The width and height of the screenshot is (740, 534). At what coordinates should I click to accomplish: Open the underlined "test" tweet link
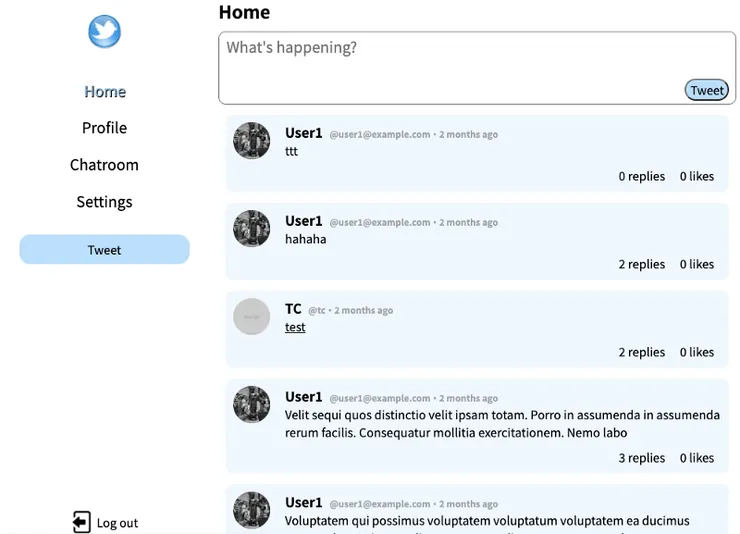295,327
